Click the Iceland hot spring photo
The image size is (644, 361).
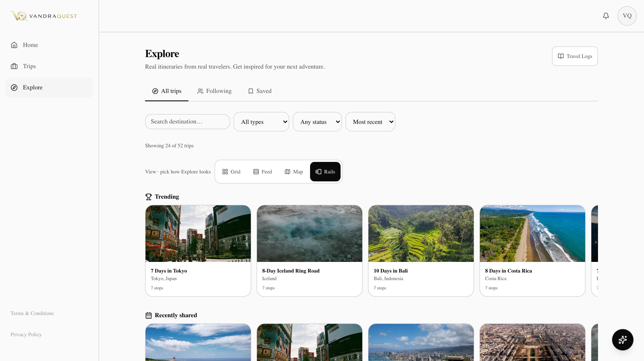[309, 234]
